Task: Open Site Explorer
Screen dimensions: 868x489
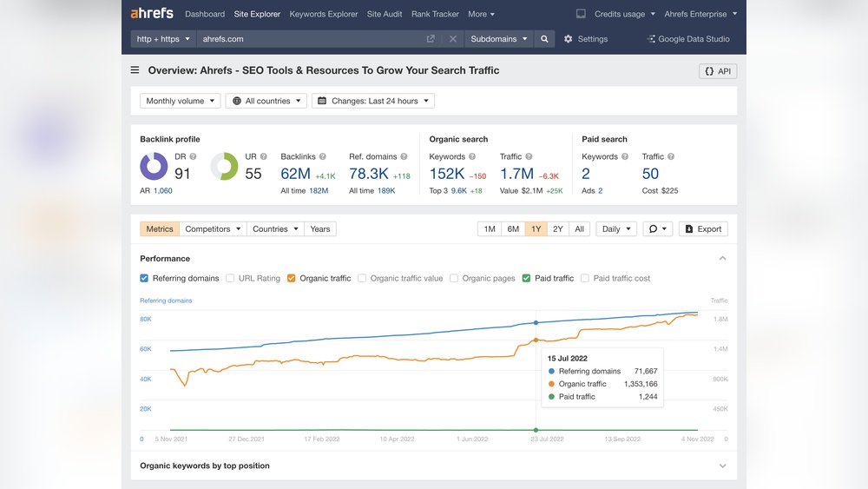Action: (x=257, y=14)
